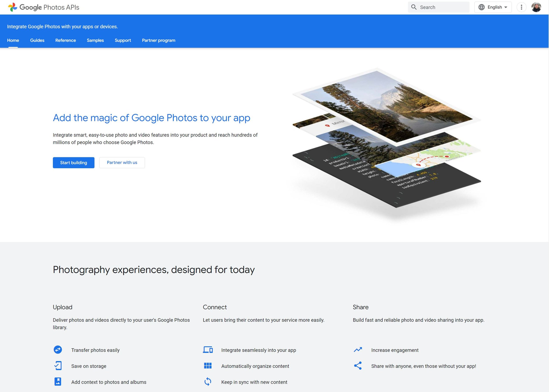Screen dimensions: 549x392
Task: Click 'Integrate Google Photos with your apps' banner text
Action: pos(63,27)
